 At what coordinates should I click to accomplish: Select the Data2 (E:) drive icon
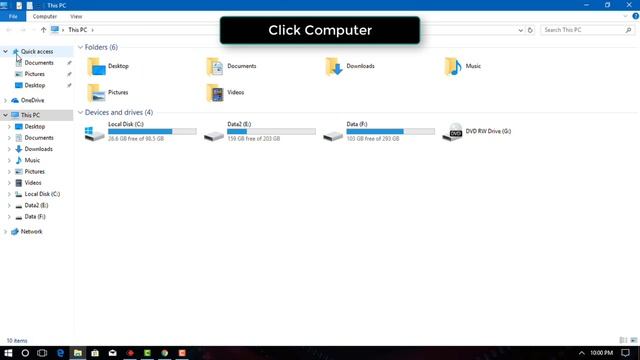click(214, 136)
